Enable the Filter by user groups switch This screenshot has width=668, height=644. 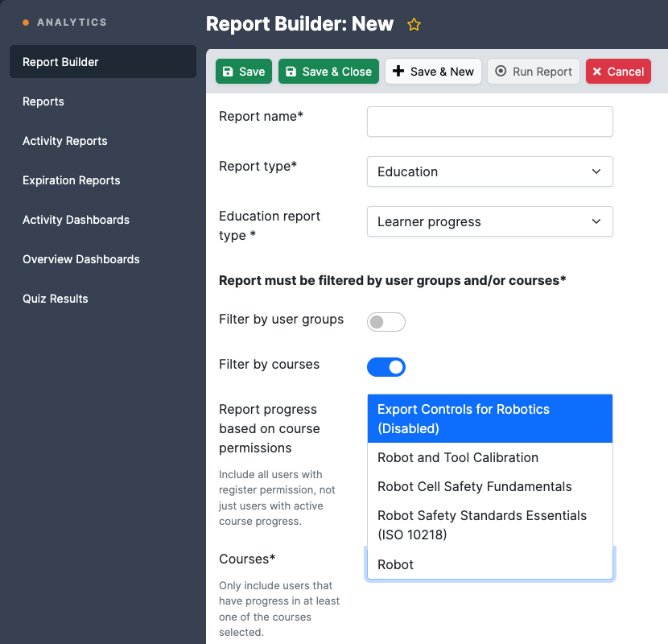(x=386, y=322)
